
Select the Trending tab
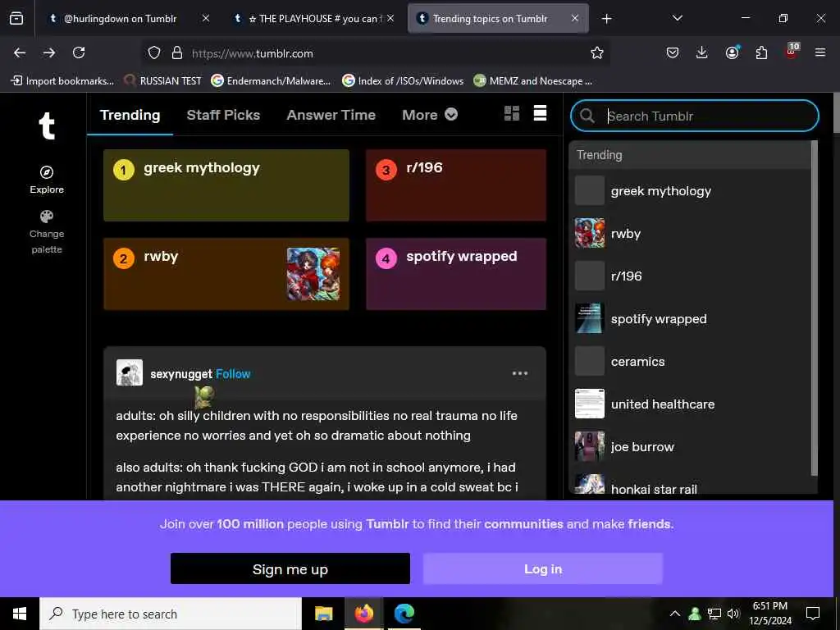click(x=130, y=115)
